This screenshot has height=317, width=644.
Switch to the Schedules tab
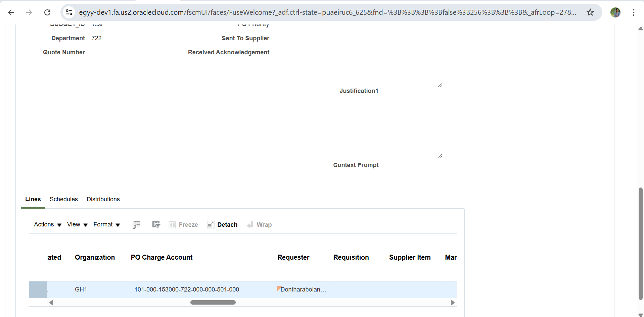[63, 199]
